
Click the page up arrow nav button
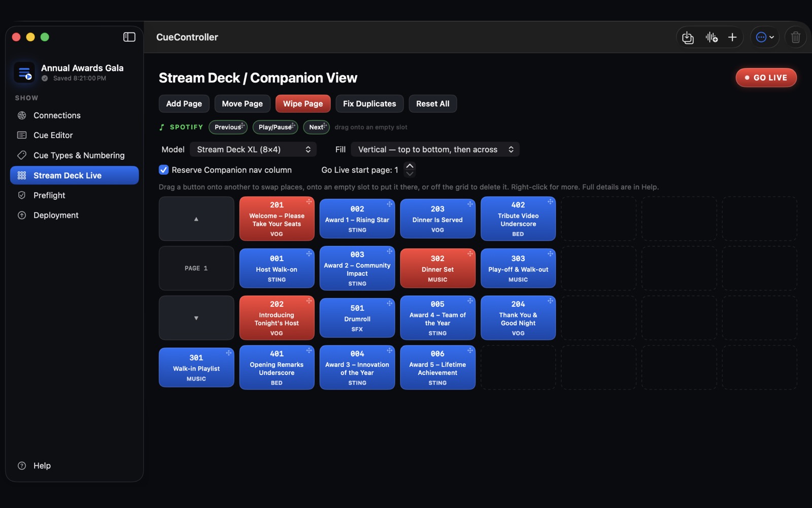tap(196, 219)
